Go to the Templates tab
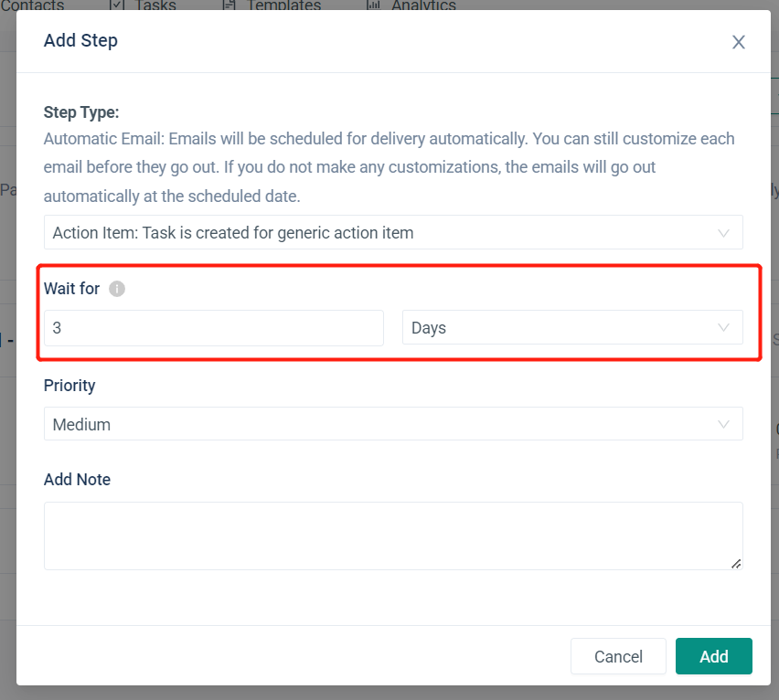The width and height of the screenshot is (779, 700). [x=283, y=5]
